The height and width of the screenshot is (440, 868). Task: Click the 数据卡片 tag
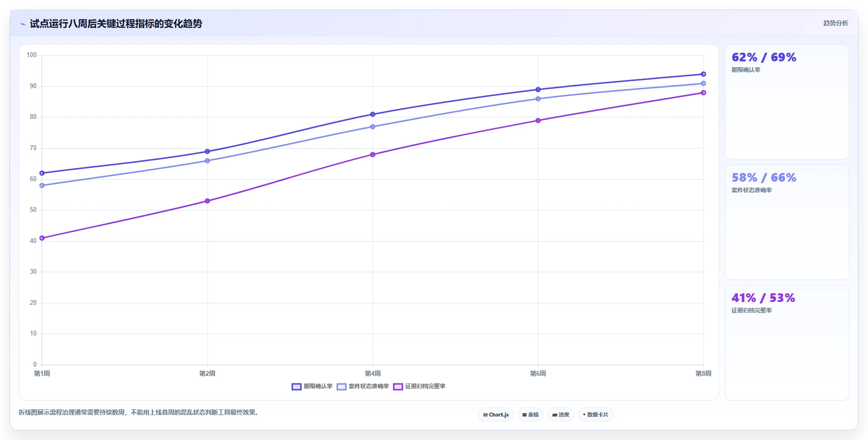point(596,415)
